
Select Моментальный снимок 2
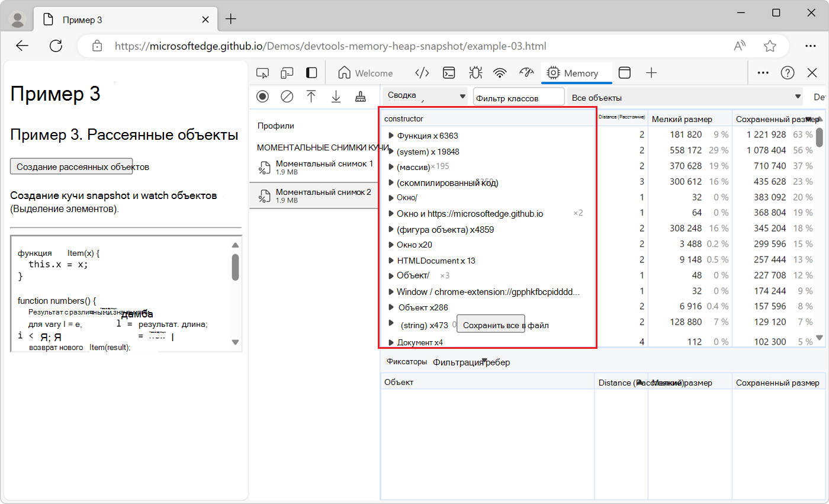[314, 195]
